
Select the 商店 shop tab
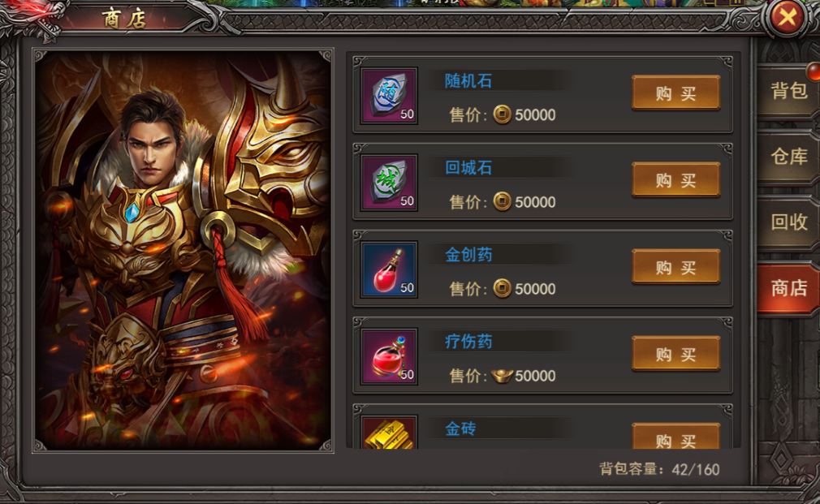pyautogui.click(x=788, y=288)
